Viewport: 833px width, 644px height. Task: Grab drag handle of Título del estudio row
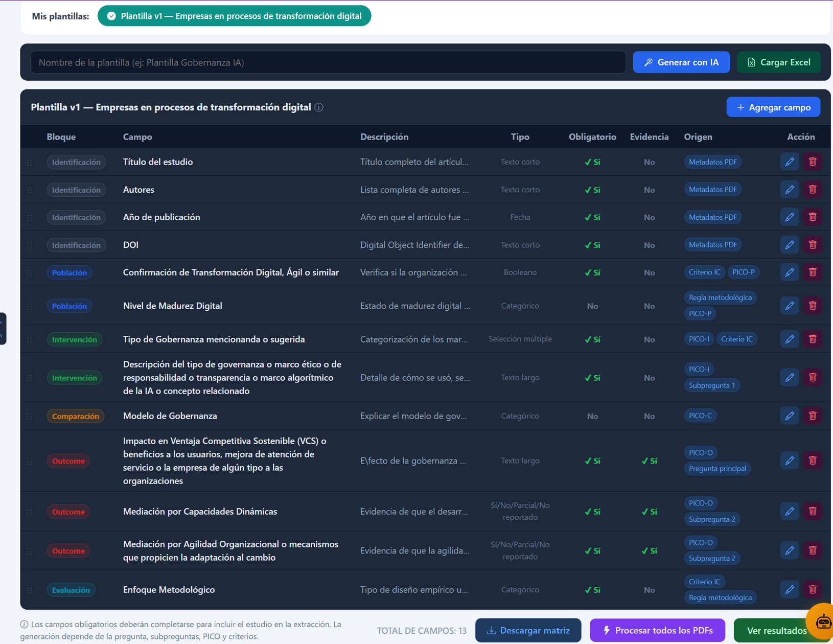pyautogui.click(x=30, y=163)
